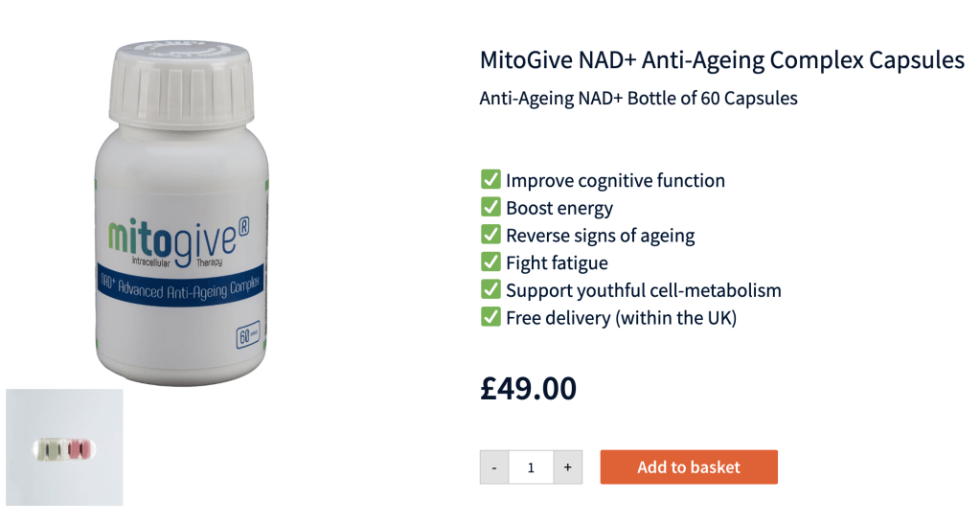
Task: Click the Free delivery (within the UK) text
Action: pos(622,318)
